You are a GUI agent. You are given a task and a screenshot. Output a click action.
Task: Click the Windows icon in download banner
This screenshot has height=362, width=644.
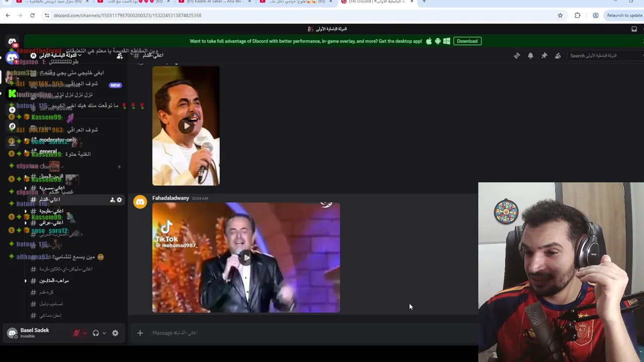(x=447, y=41)
